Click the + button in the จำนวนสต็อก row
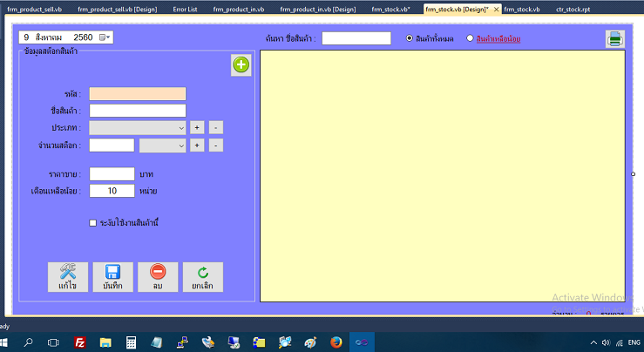 (x=197, y=146)
